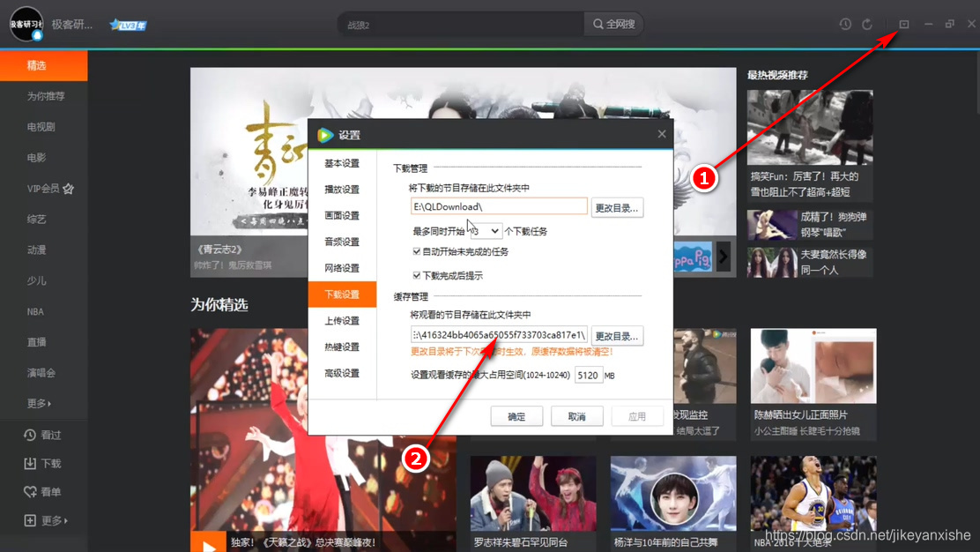Click the 极客研... username text
Screen dimensions: 980x552
click(x=72, y=25)
